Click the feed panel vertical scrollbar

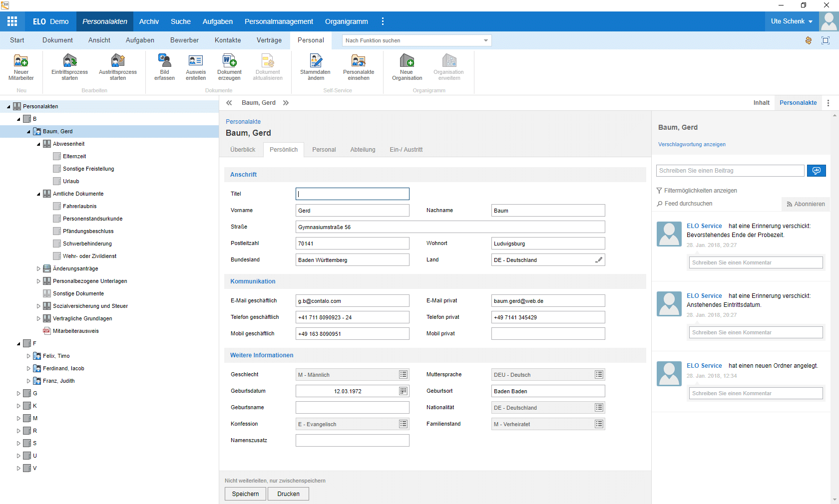tap(835, 307)
